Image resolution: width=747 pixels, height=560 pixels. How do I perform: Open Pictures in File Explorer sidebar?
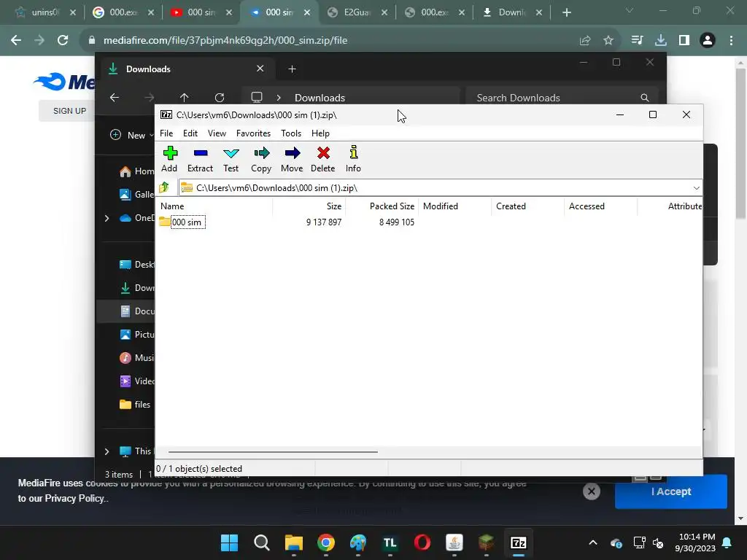coord(136,335)
